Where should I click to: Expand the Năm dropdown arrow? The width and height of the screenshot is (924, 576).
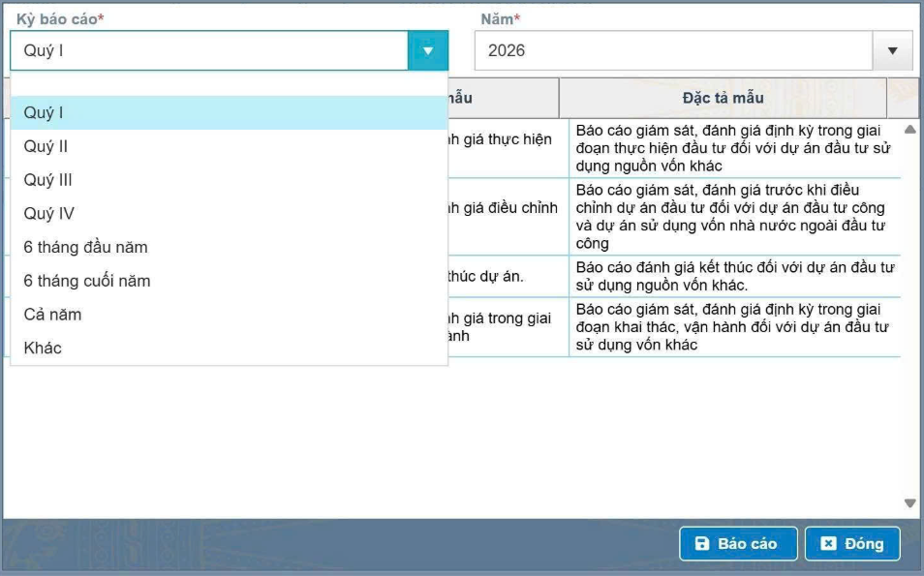(892, 50)
